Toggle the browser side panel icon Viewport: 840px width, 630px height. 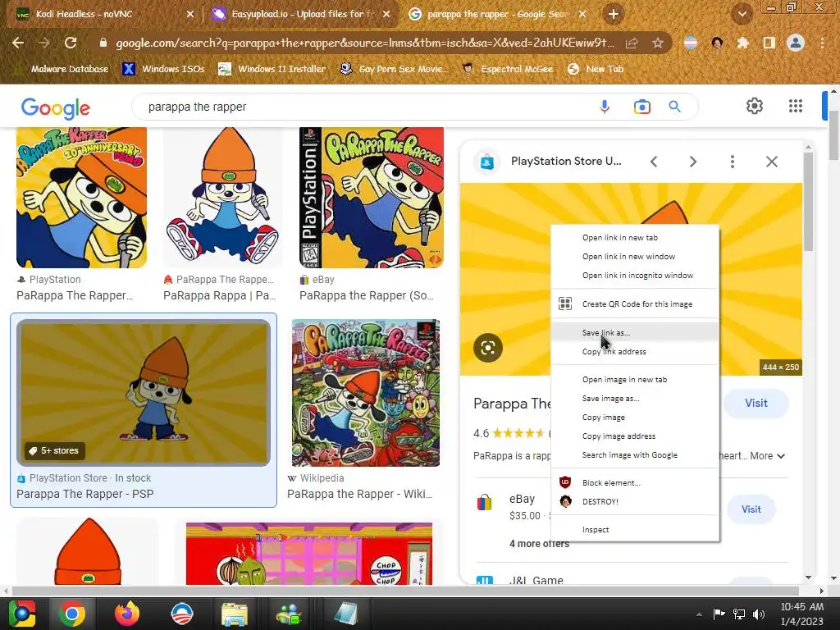coord(769,43)
